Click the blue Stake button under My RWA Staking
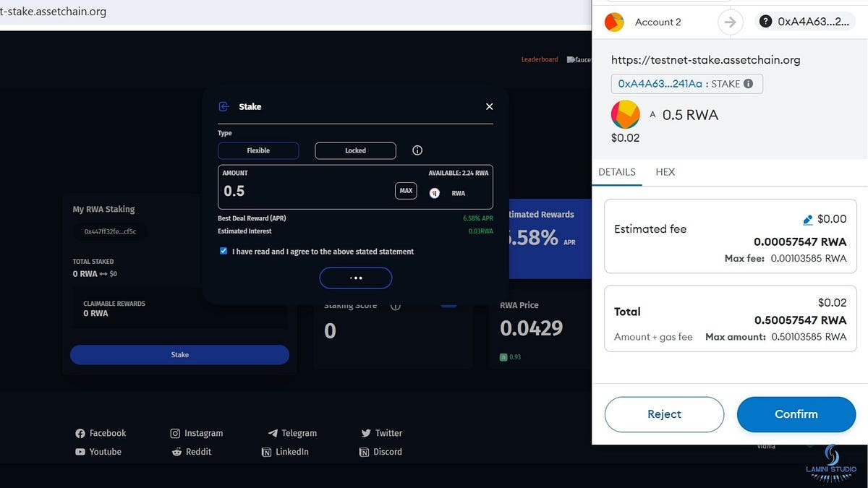The width and height of the screenshot is (868, 488). click(x=179, y=354)
